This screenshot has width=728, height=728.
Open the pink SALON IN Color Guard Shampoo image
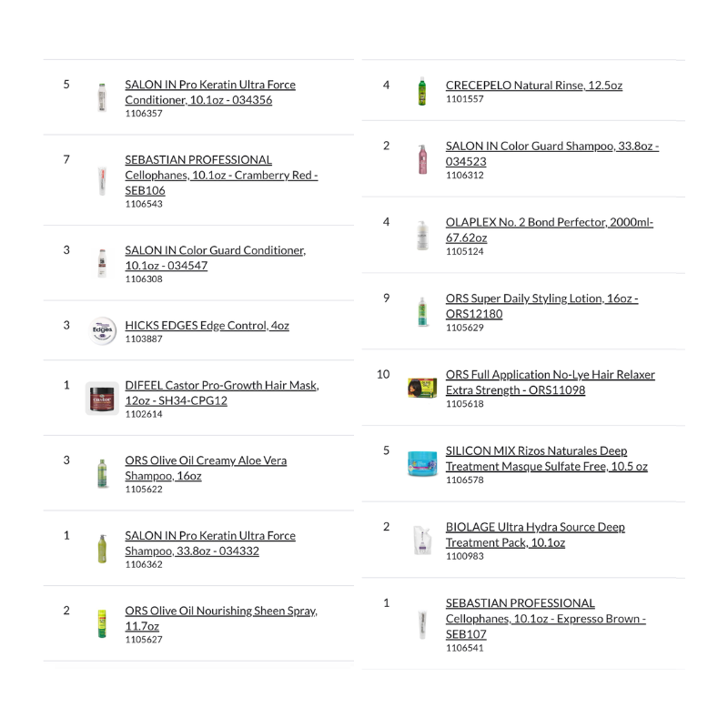422,159
